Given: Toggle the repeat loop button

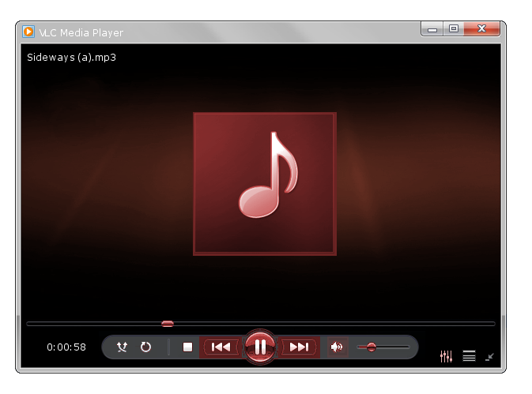Looking at the screenshot, I should (x=145, y=347).
